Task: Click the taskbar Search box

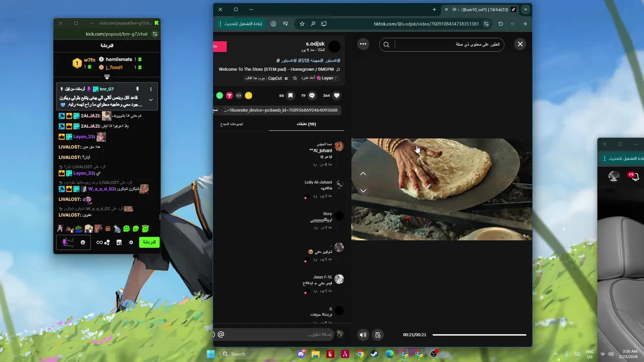Action: click(x=257, y=354)
